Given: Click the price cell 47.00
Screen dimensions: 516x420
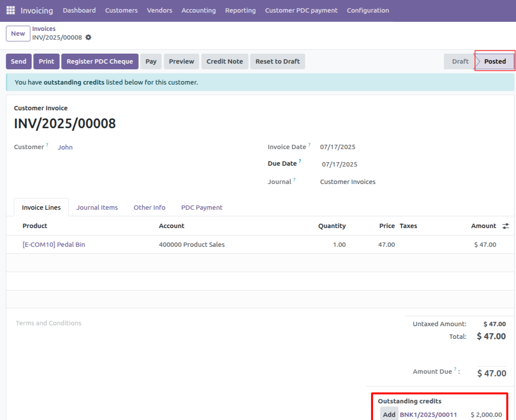Looking at the screenshot, I should coord(386,245).
